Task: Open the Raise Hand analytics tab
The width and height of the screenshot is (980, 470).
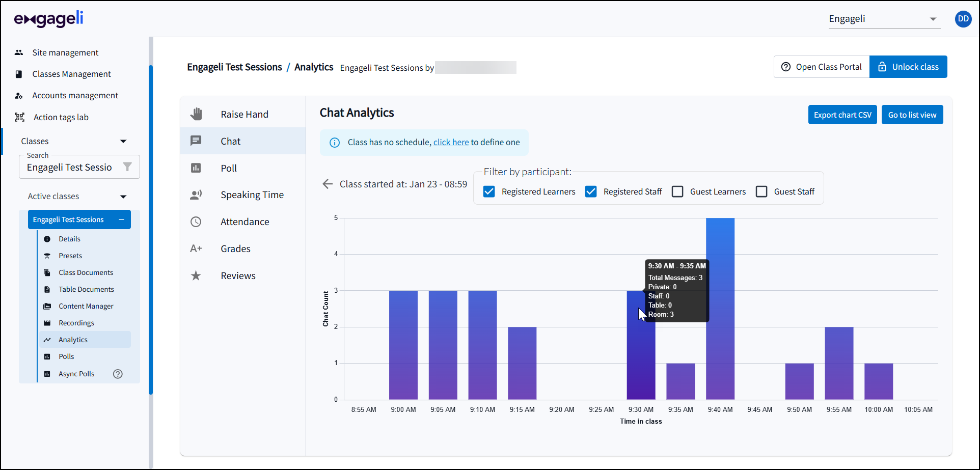Action: [243, 114]
